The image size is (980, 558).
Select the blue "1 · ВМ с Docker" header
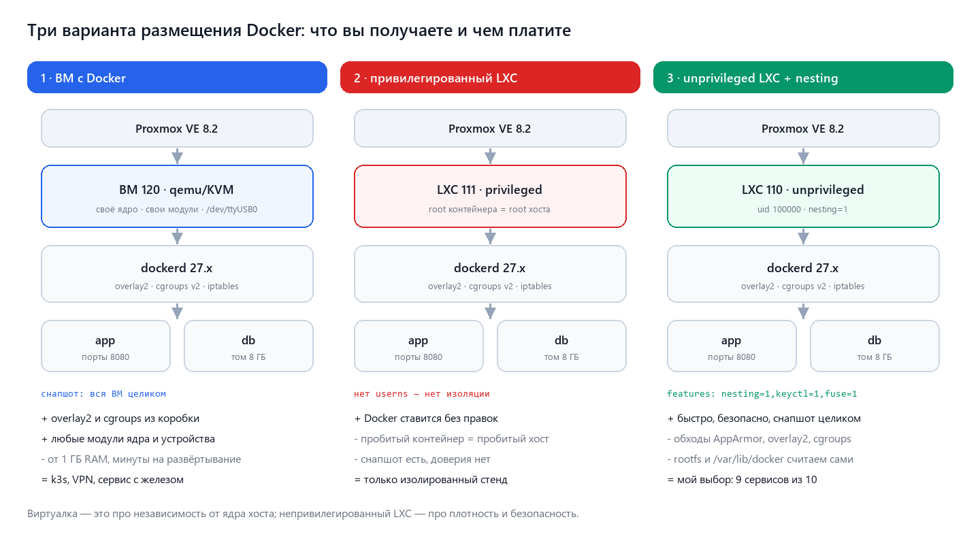pyautogui.click(x=177, y=77)
